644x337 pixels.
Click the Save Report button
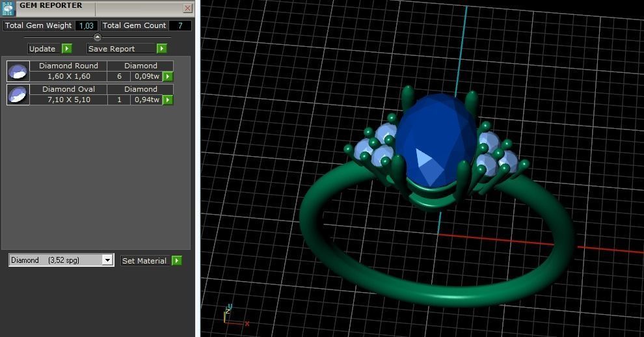tap(122, 49)
